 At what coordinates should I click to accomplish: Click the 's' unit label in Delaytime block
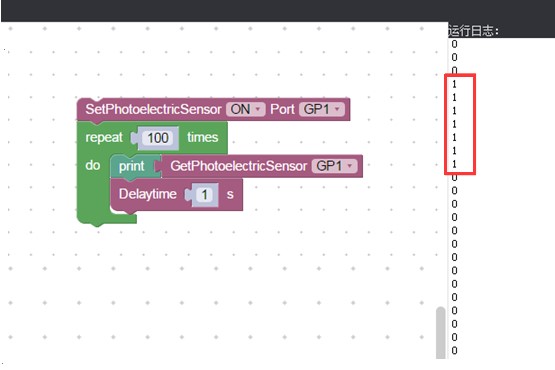[x=230, y=194]
